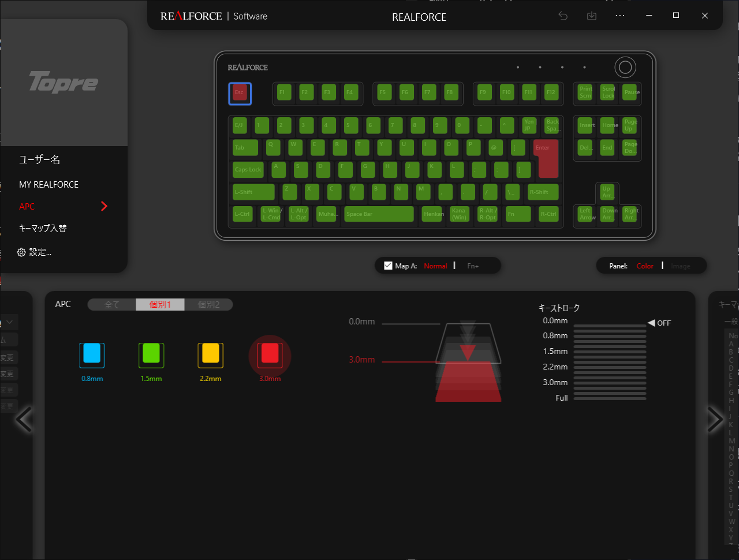Screen dimensions: 739x560
Task: Go to previous panel with left arrow
Action: (x=24, y=420)
